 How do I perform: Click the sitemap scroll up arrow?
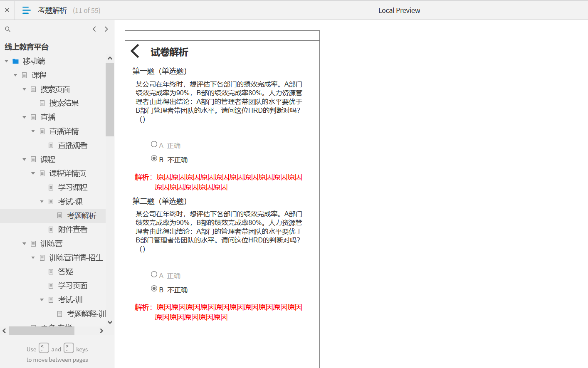pos(110,58)
